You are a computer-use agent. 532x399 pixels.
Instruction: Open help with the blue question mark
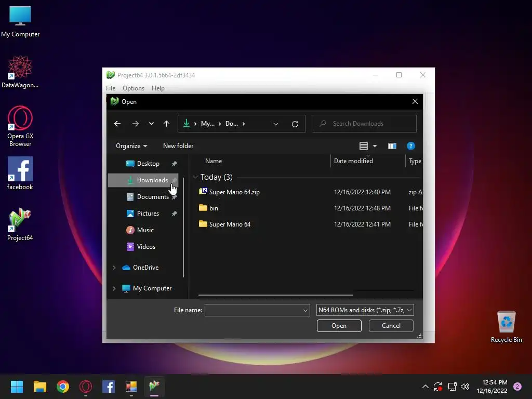click(410, 146)
